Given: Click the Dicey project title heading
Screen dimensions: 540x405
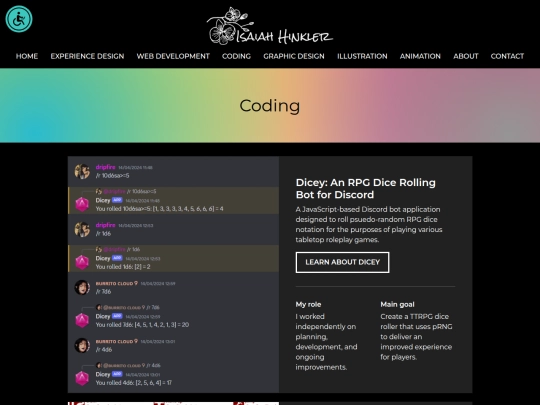Looking at the screenshot, I should pos(366,188).
